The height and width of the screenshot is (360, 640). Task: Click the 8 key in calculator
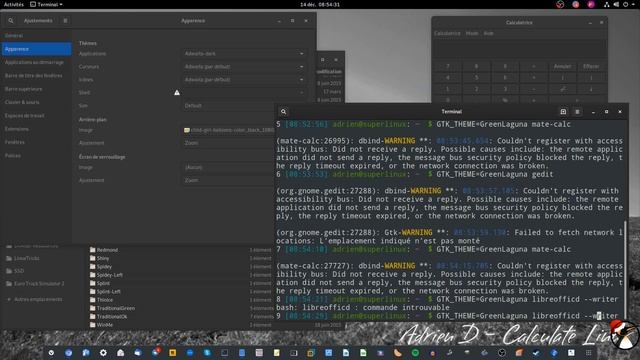coord(476,66)
